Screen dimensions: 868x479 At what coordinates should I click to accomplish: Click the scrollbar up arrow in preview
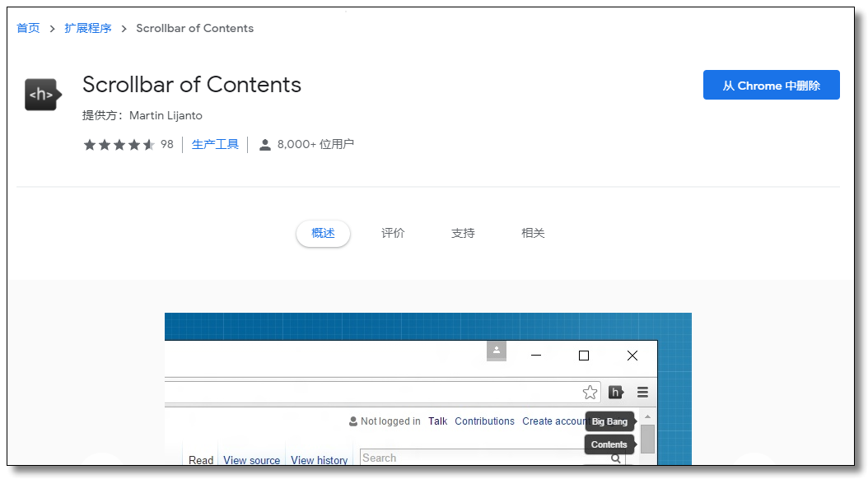click(x=647, y=416)
